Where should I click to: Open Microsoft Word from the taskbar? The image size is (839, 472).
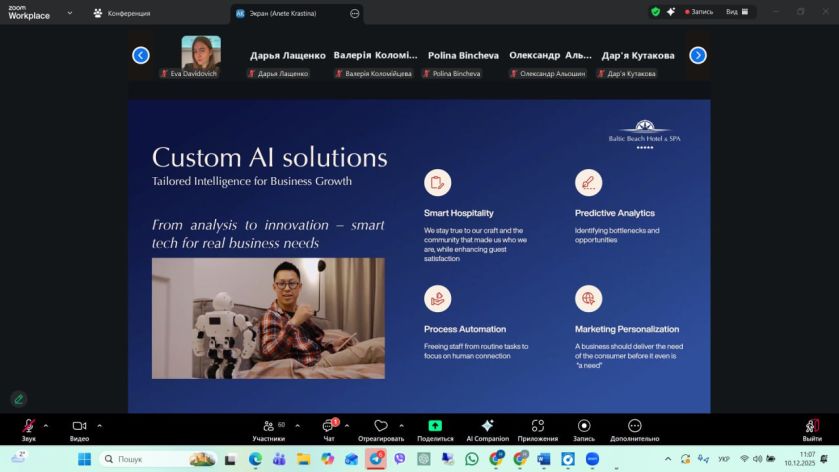coord(544,459)
